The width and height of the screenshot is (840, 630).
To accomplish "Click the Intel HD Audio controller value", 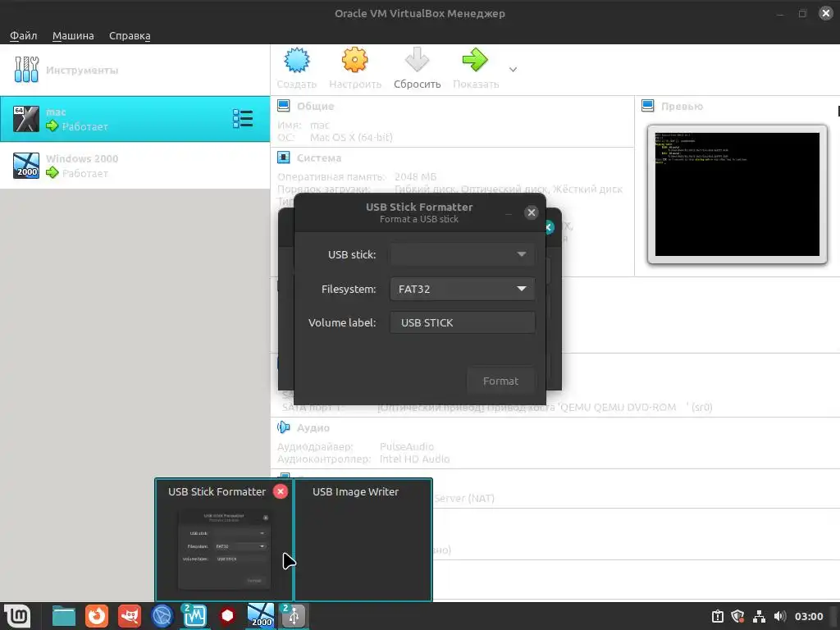I will (414, 459).
